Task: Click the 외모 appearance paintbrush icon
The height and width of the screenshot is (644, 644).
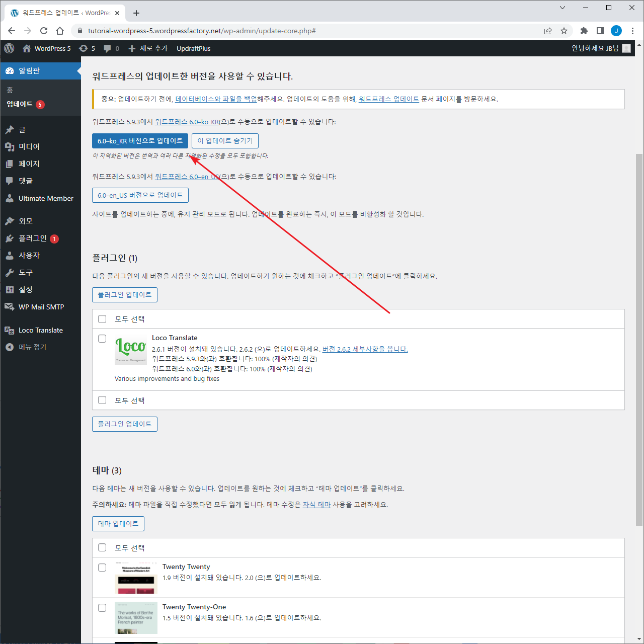Action: (x=10, y=221)
